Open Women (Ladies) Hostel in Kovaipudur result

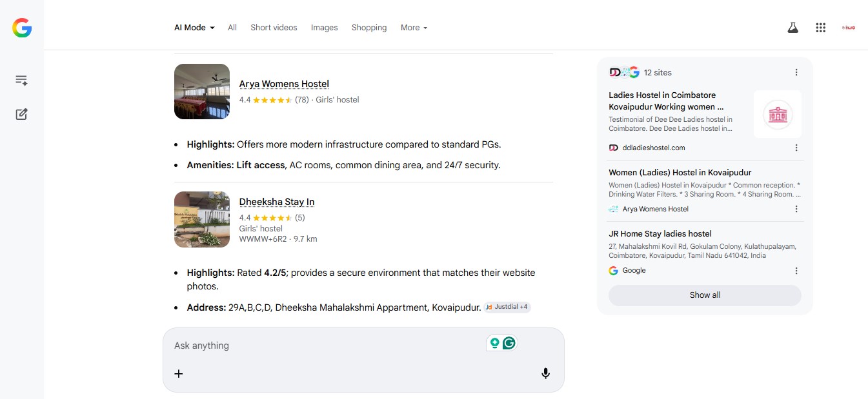click(x=680, y=172)
